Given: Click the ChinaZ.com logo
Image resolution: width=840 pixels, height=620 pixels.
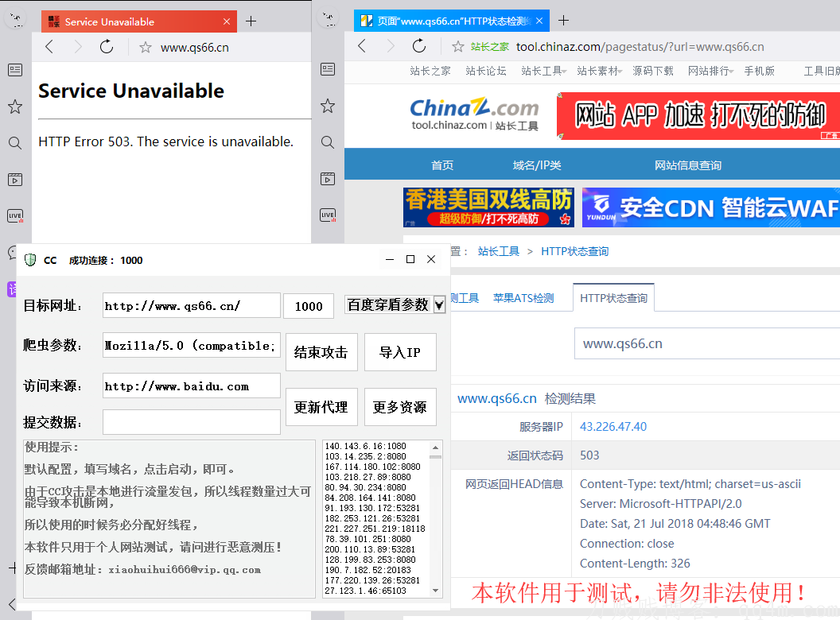Looking at the screenshot, I should 474,114.
